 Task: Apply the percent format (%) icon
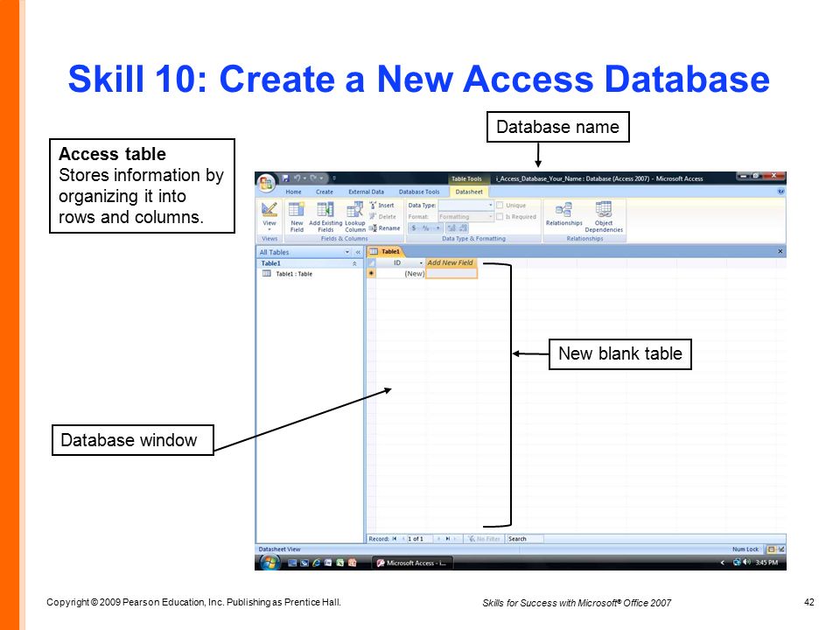(x=425, y=228)
